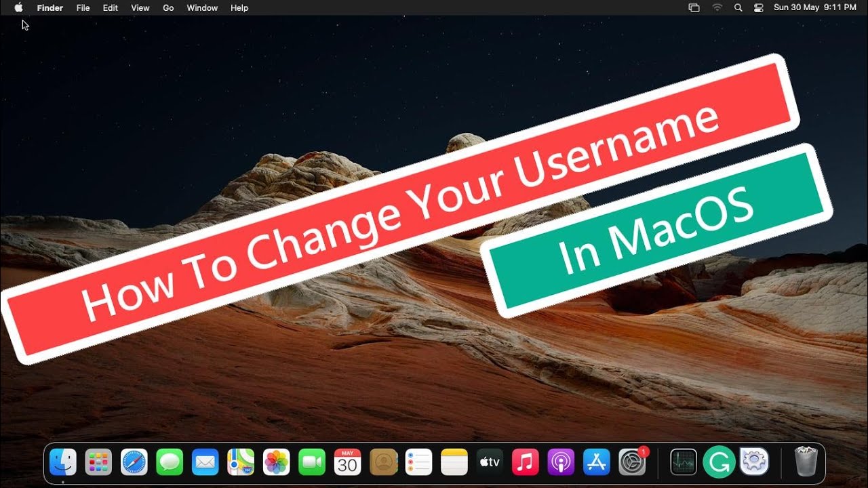This screenshot has width=868, height=488.
Task: Launch the Photos app
Action: [x=277, y=462]
